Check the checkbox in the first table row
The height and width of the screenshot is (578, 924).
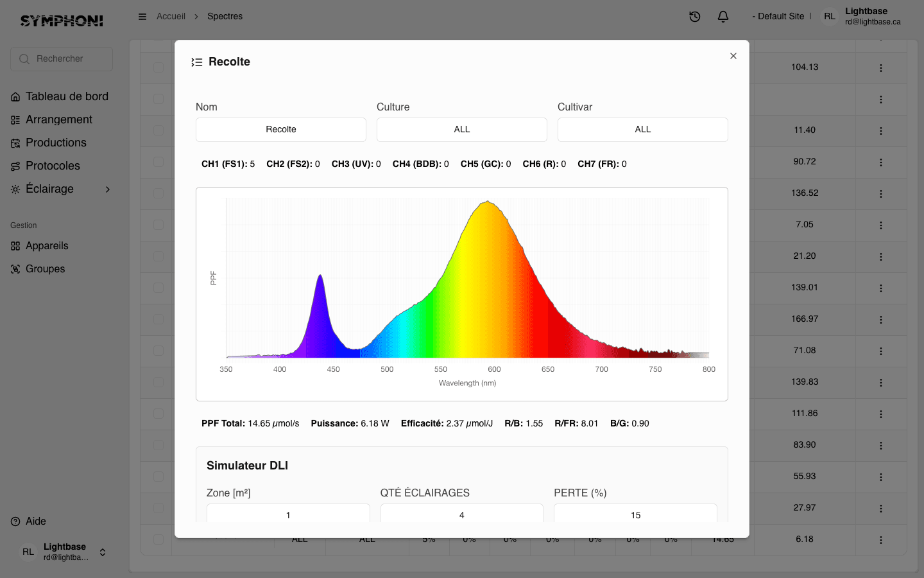pos(158,67)
